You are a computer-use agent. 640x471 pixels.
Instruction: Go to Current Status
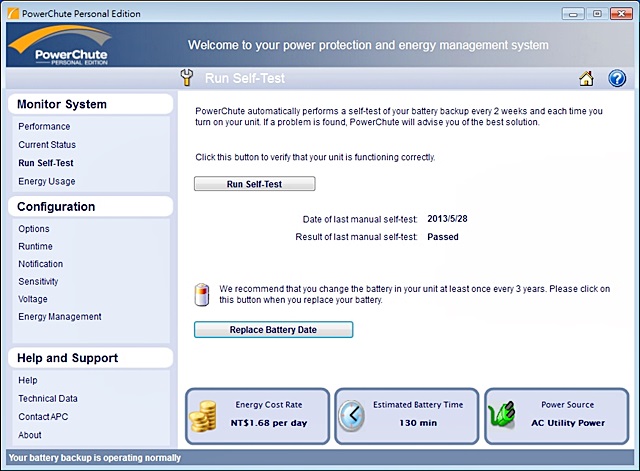click(x=47, y=144)
